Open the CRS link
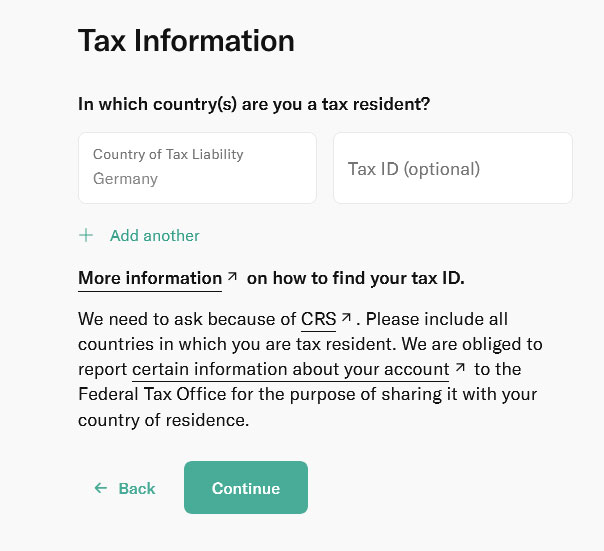Image resolution: width=604 pixels, height=551 pixels. [318, 320]
